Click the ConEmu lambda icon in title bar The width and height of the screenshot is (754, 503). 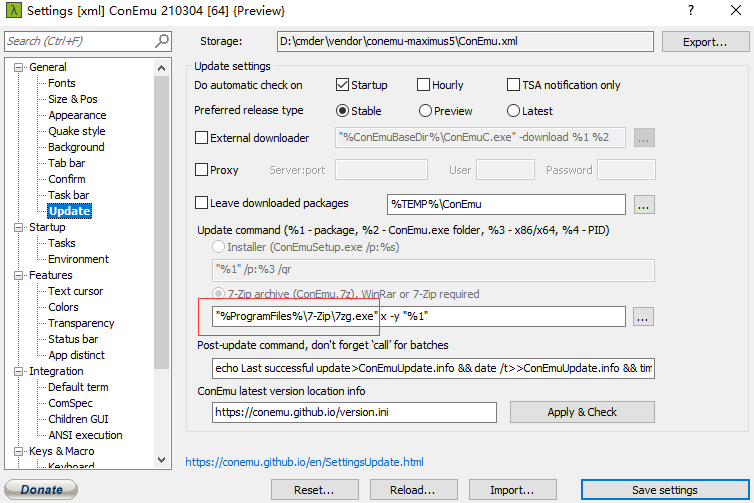click(x=13, y=10)
